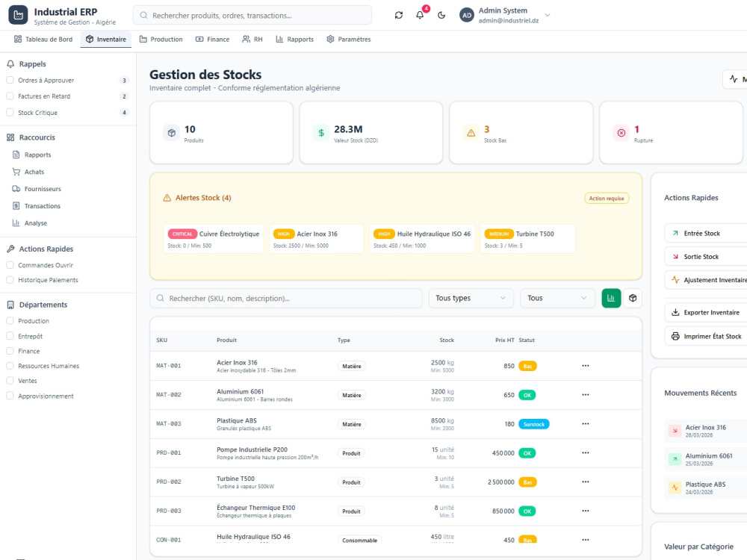The image size is (747, 560).
Task: Select the Ressources Humaines checkbox
Action: click(x=10, y=366)
